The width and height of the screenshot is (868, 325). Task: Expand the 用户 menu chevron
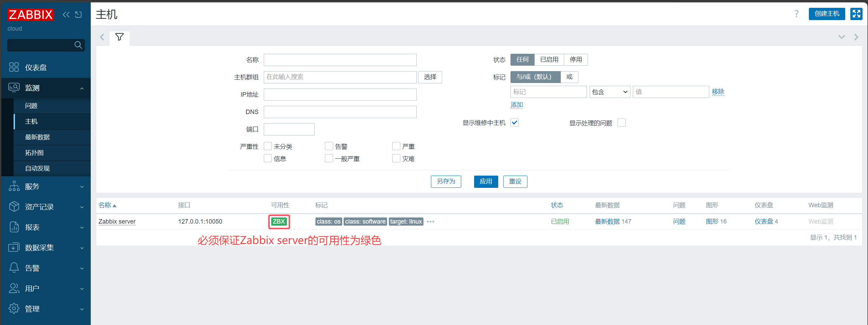[x=82, y=289]
